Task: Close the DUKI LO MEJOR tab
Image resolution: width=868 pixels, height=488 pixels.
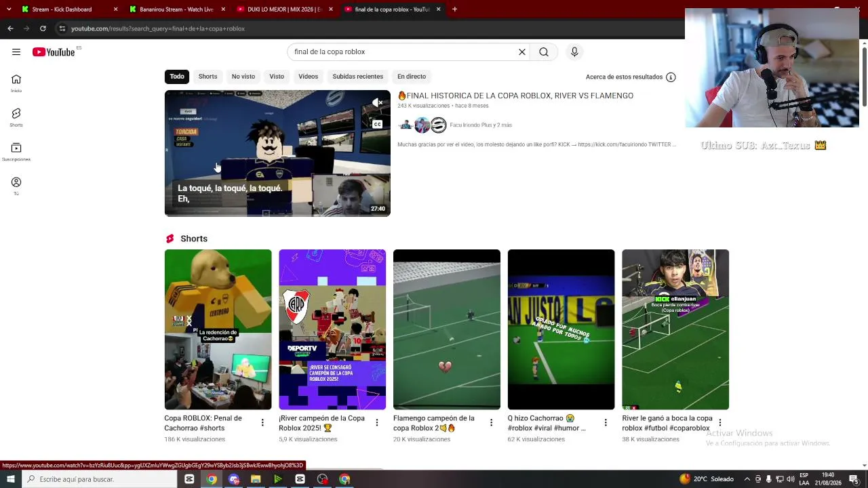Action: pyautogui.click(x=331, y=9)
